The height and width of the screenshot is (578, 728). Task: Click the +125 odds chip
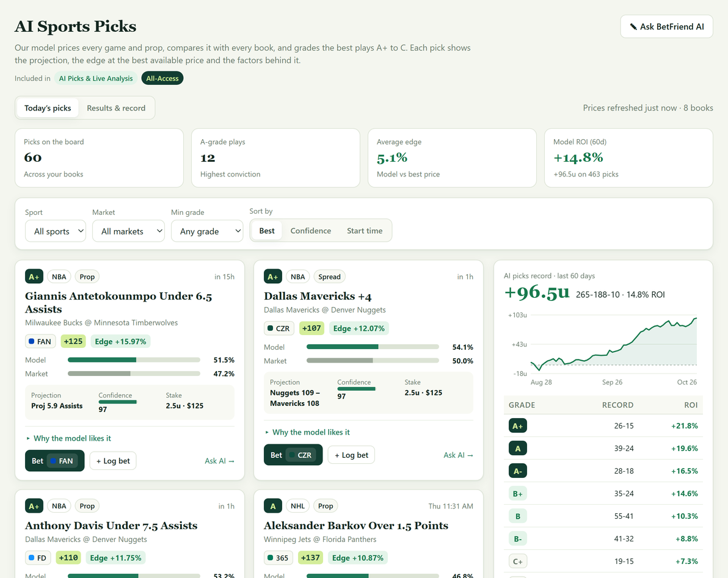(73, 341)
